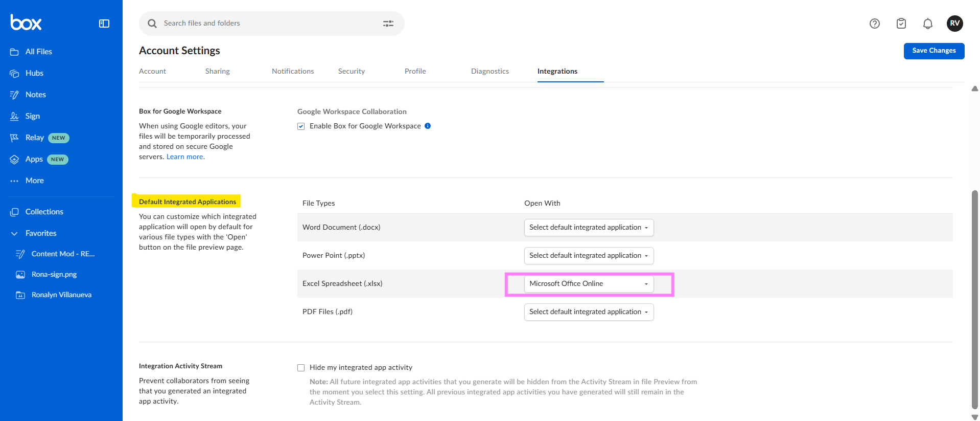Viewport: 980px width, 421px height.
Task: Click the Rona-sign.png image icon
Action: (20, 274)
